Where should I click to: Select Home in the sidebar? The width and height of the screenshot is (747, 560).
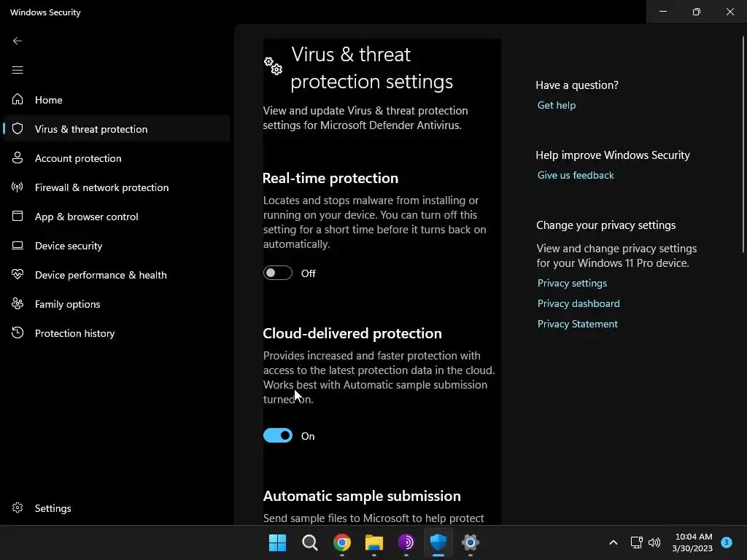[x=117, y=99]
